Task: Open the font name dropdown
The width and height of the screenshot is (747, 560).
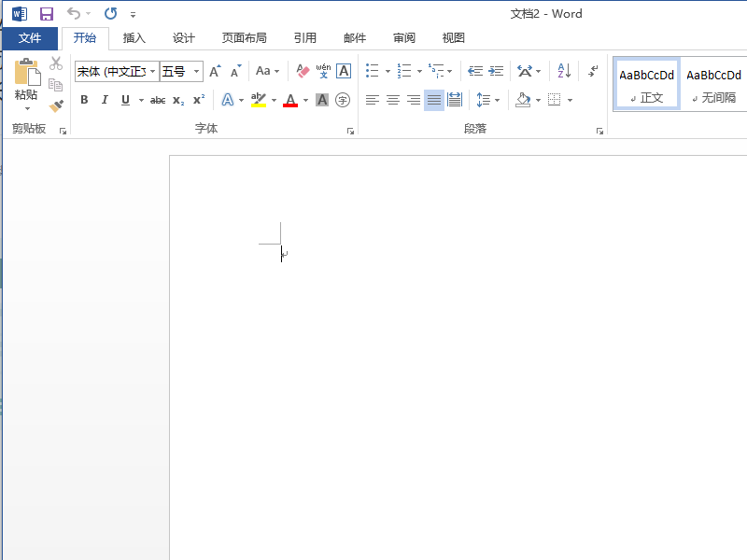Action: (153, 72)
